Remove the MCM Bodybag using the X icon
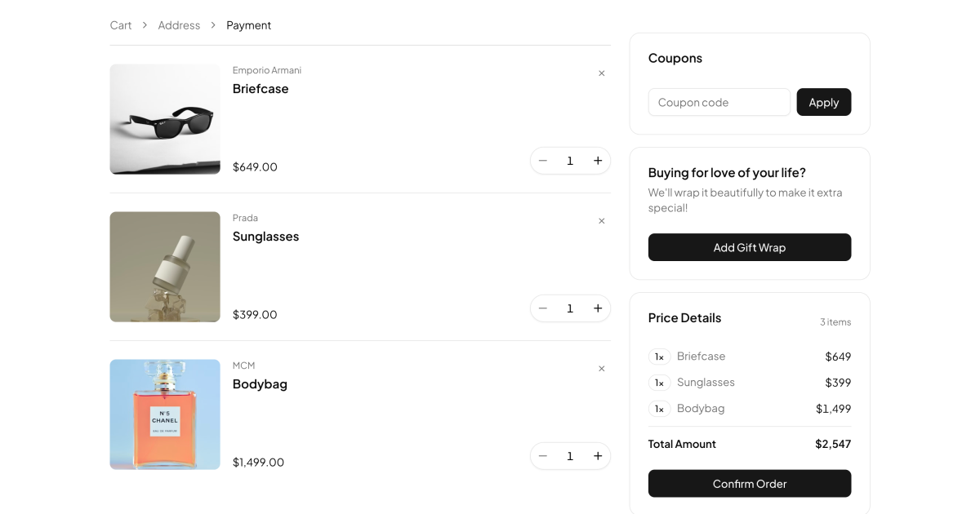Screen dimensions: 980x514 (602, 369)
